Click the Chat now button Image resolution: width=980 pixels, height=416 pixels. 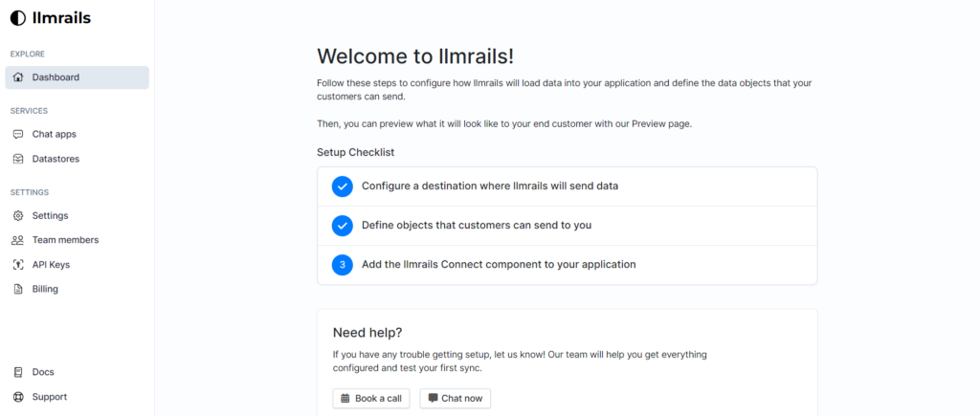[x=455, y=399]
